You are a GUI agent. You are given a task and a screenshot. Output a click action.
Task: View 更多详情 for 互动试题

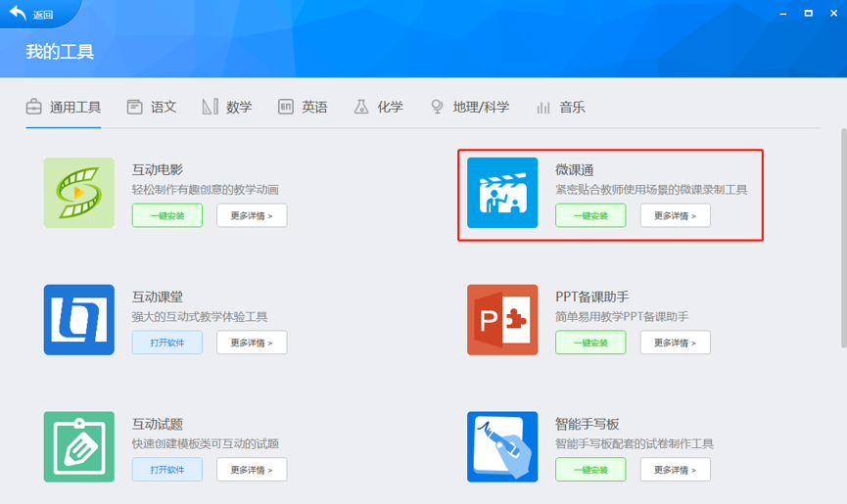(252, 470)
